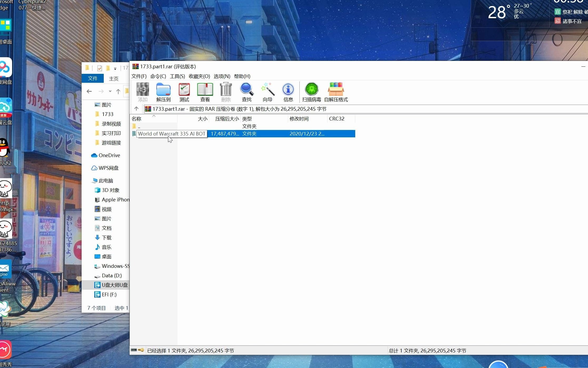Open the 帮助(H) menu
588x368 pixels.
point(242,76)
